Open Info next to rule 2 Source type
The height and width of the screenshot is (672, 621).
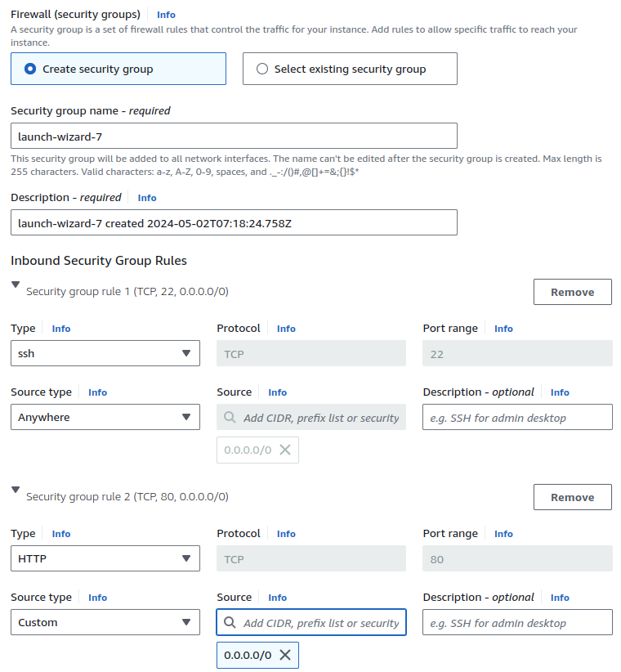[x=97, y=598]
